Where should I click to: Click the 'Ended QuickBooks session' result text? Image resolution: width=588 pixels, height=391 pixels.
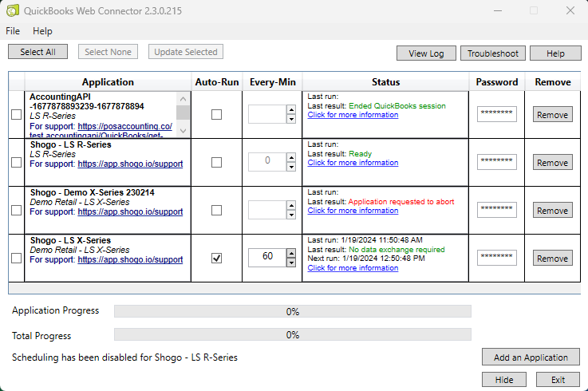[x=397, y=106]
